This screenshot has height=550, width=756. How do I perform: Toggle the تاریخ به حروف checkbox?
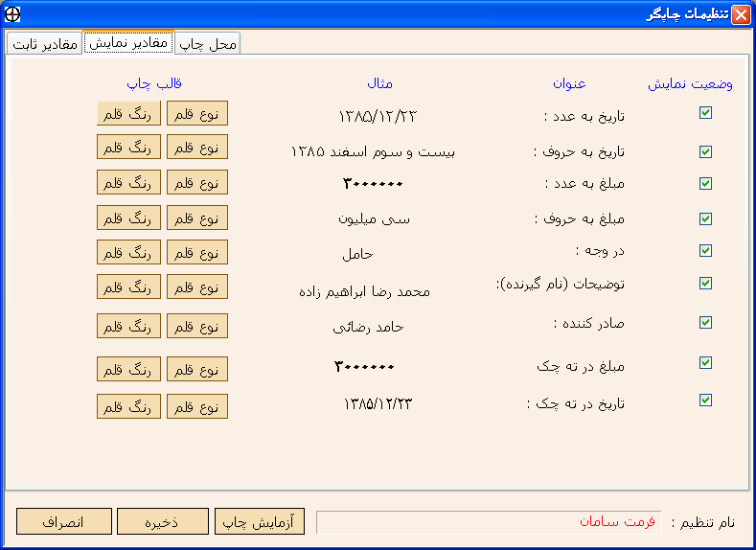706,151
